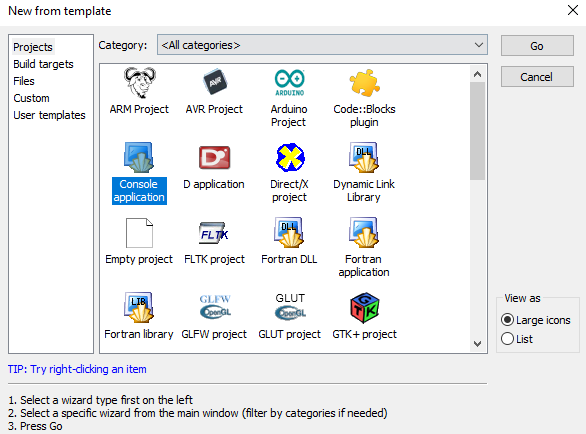Click the 'Fortran library' label text
Viewport: 586px width, 434px height.
[x=139, y=334]
